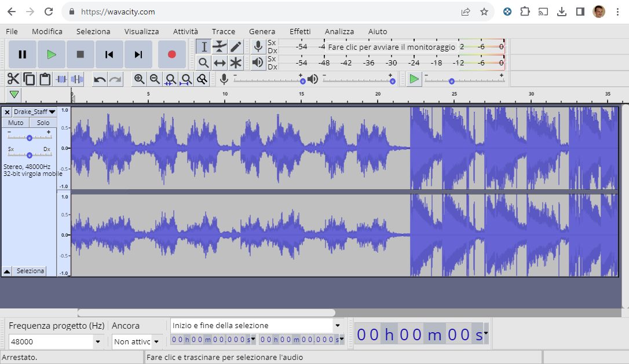Click the Zoom toggle icon

202,79
